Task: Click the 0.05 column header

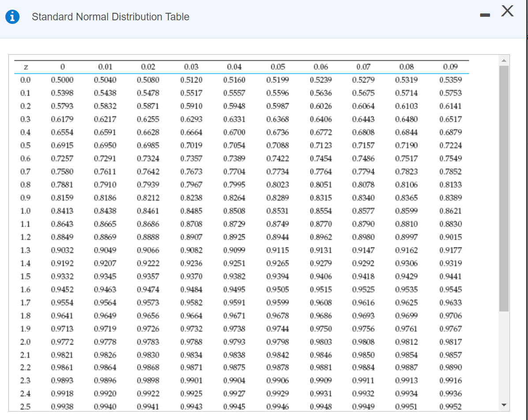Action: click(x=277, y=66)
